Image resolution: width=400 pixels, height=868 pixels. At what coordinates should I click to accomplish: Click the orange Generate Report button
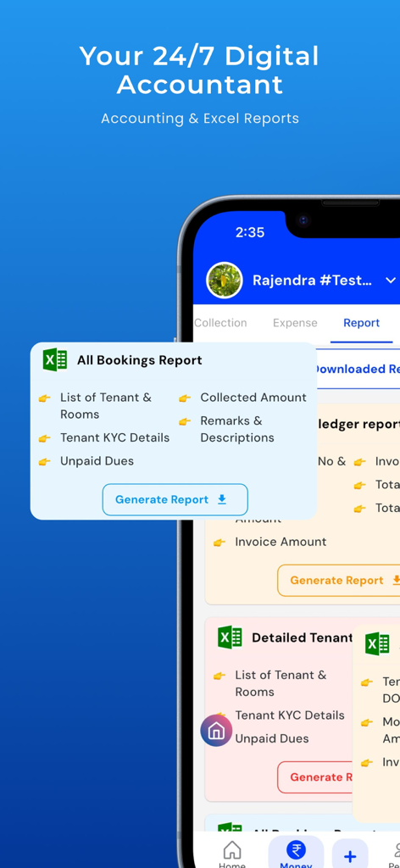[x=339, y=580]
